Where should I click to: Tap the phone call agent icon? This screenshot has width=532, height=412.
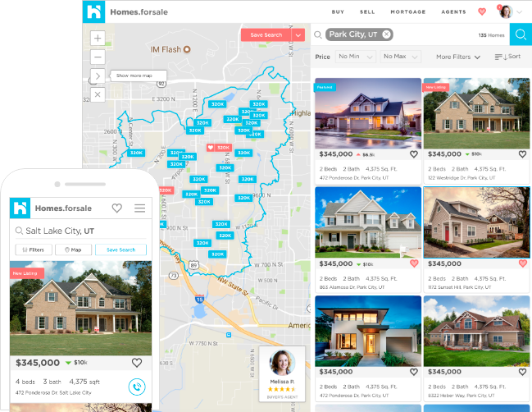137,387
